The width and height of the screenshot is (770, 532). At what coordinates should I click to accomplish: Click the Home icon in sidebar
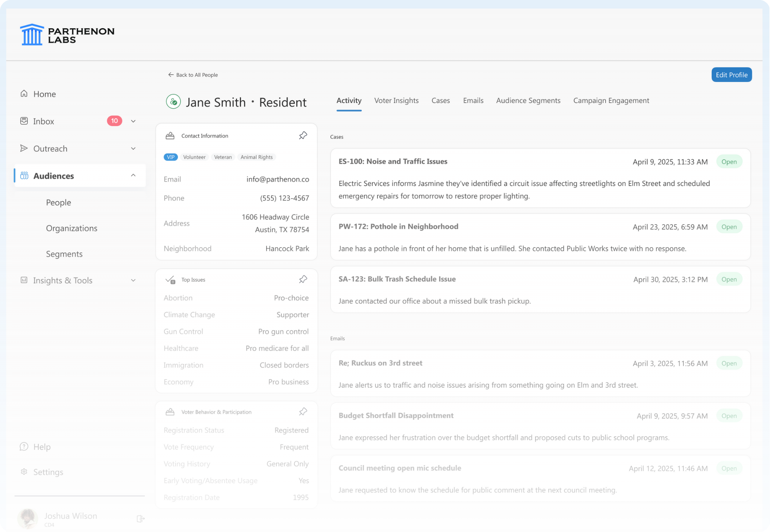(24, 94)
